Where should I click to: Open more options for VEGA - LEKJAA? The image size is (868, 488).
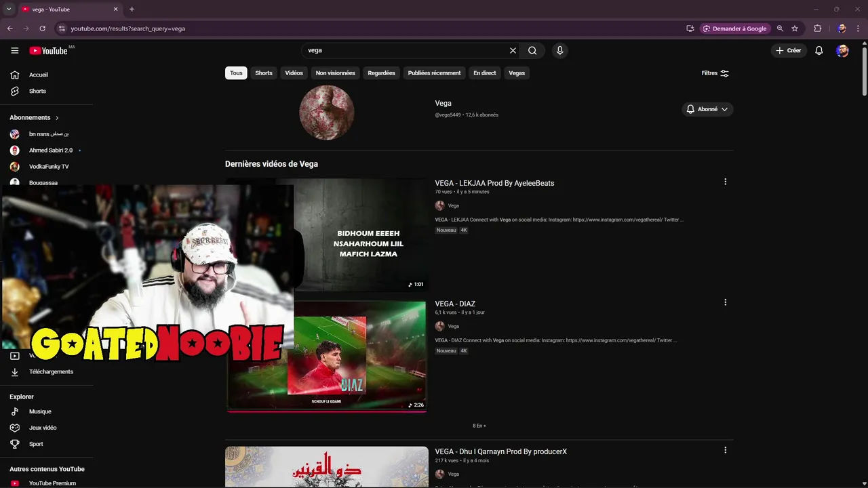click(x=725, y=182)
